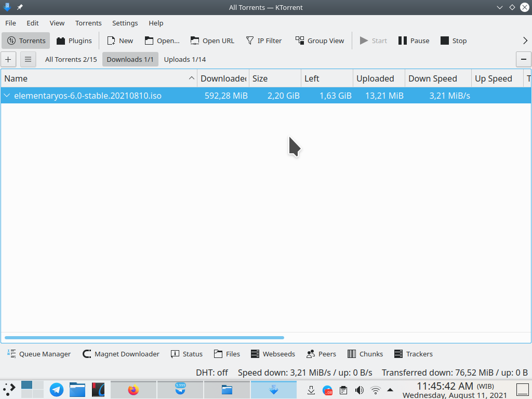Toggle the Torrents activity view
The height and width of the screenshot is (399, 532).
point(26,41)
